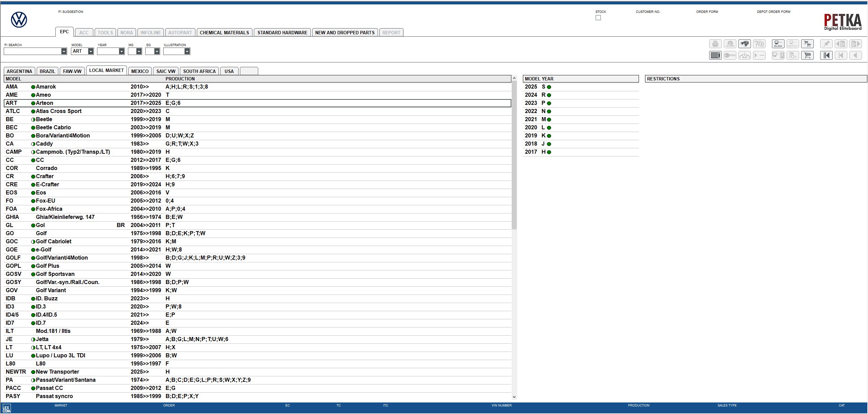The image size is (868, 414).
Task: Click the FI SEARCH input field
Action: [x=32, y=51]
